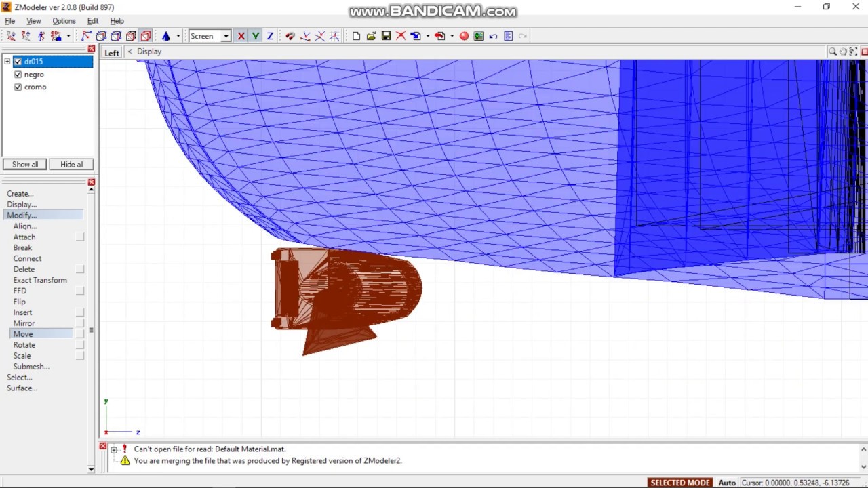
Task: Create a new file with blank page icon
Action: click(356, 36)
